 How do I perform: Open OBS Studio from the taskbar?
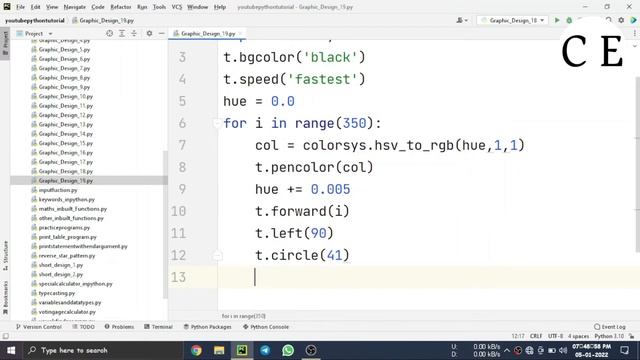tap(311, 350)
